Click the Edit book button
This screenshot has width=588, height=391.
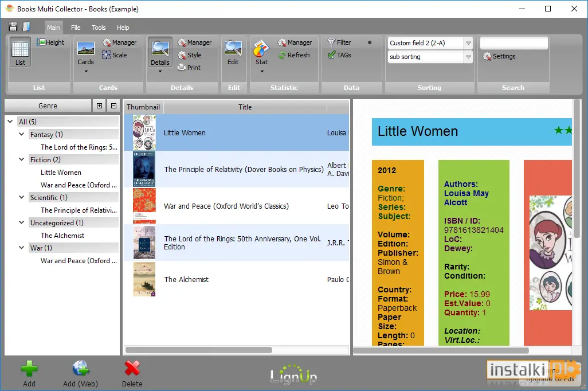[x=233, y=53]
